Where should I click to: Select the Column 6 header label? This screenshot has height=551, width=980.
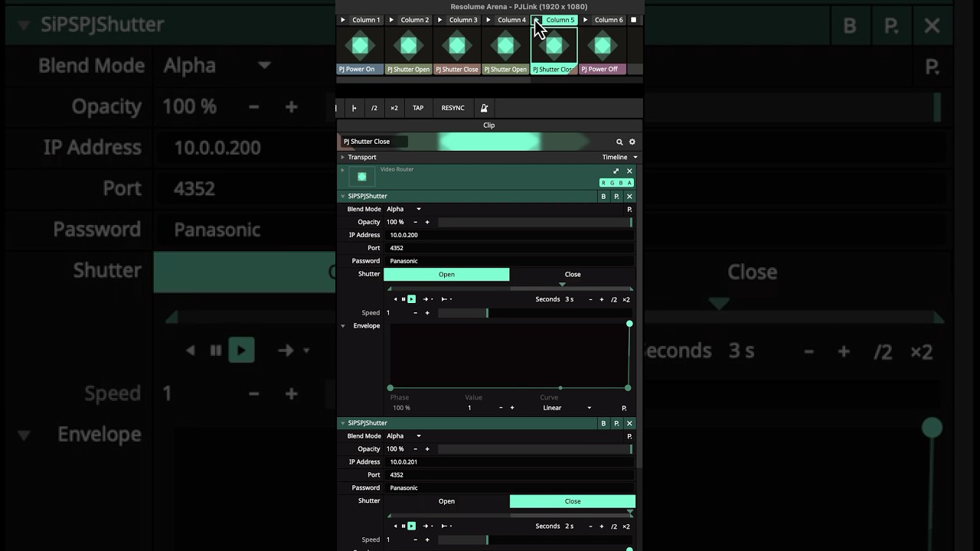coord(609,20)
